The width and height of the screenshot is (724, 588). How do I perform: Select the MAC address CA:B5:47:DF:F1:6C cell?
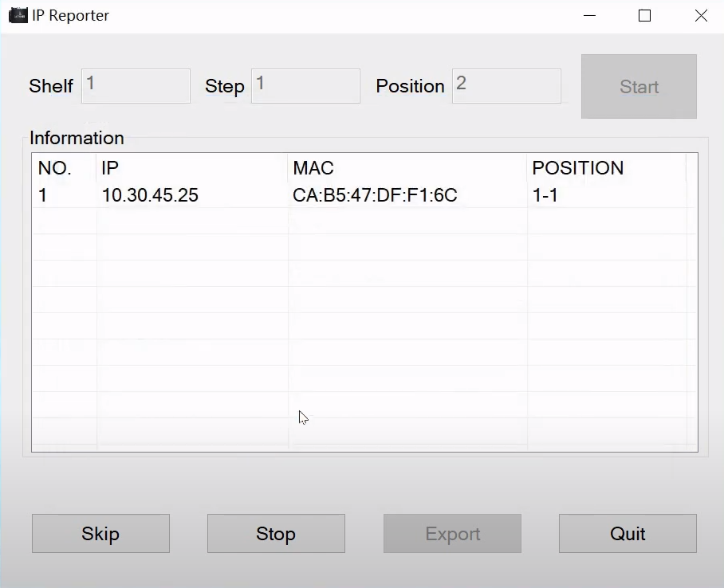click(x=375, y=195)
